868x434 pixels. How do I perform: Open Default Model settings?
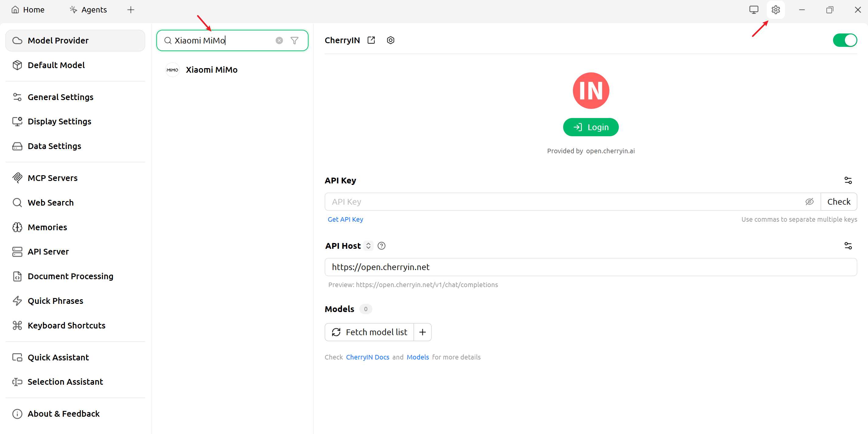(75, 65)
